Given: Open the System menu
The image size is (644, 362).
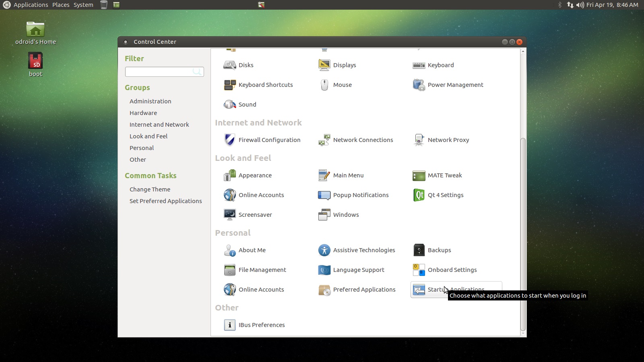Looking at the screenshot, I should click(83, 4).
